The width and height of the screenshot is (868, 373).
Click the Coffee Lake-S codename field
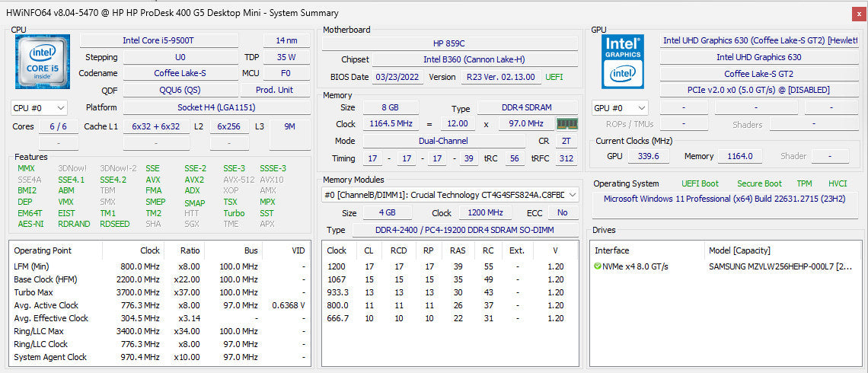pos(180,74)
